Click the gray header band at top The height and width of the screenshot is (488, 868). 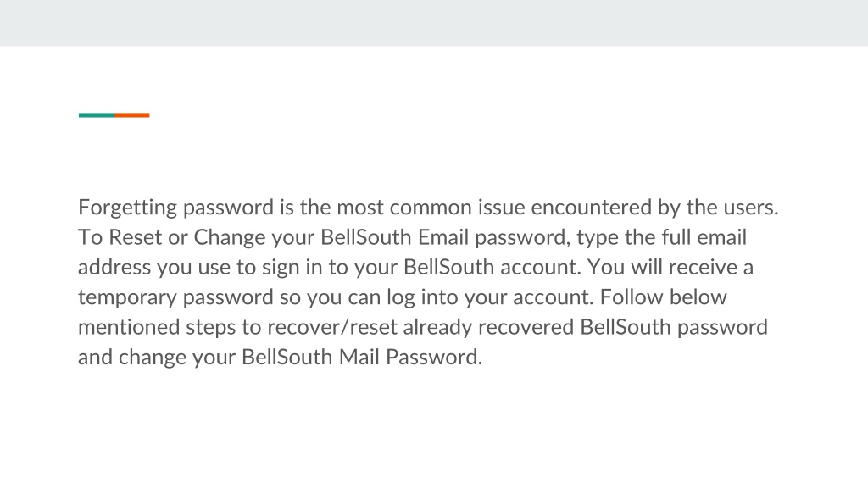(x=434, y=23)
